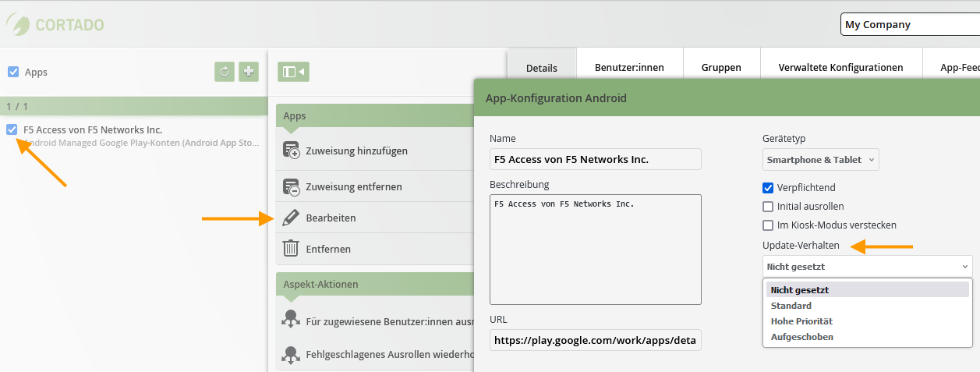Click the Apps section header
The width and height of the screenshot is (980, 372).
click(x=375, y=115)
